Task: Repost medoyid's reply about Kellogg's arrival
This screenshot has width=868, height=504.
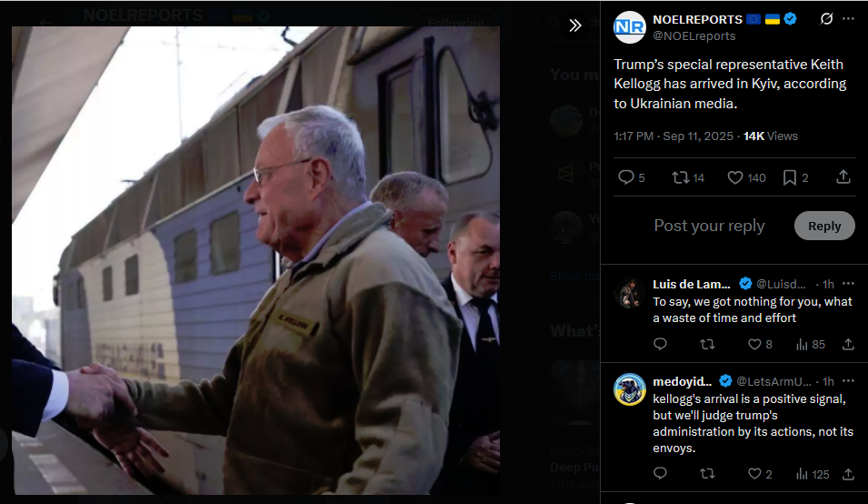Action: pyautogui.click(x=707, y=474)
